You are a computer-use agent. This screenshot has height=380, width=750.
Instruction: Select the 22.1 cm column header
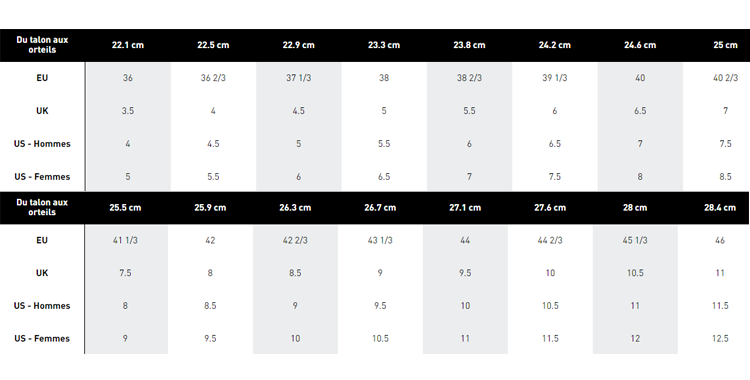[128, 45]
